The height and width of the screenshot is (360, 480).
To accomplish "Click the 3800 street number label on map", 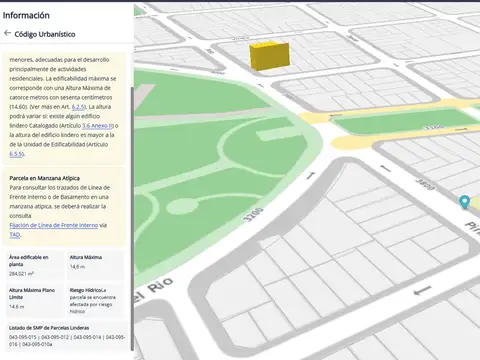I will [x=425, y=185].
